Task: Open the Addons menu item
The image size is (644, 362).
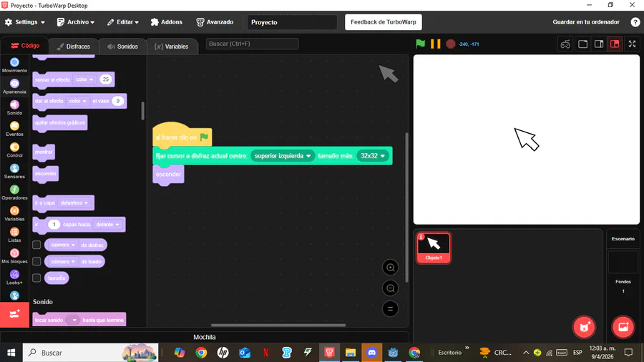Action: click(x=166, y=22)
